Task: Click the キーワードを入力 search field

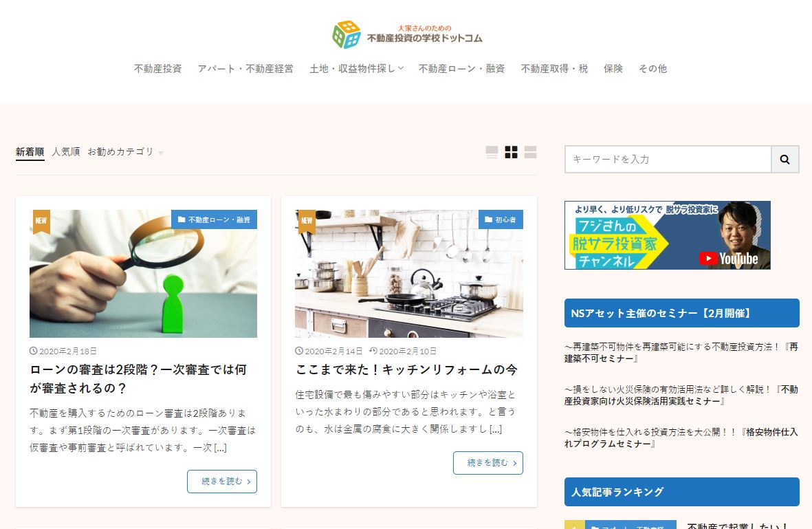Action: 668,160
